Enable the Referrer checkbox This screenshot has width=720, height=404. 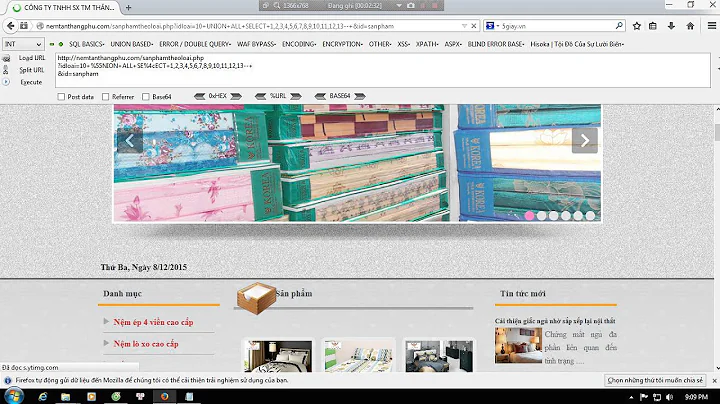105,97
